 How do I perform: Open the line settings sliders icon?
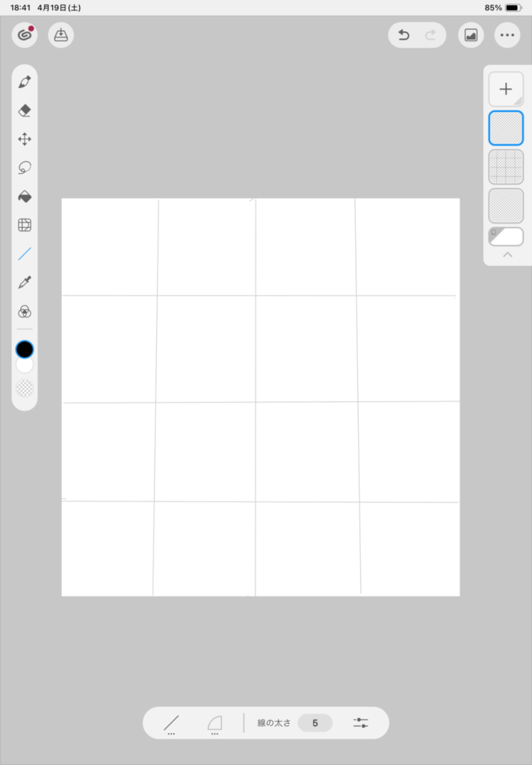pyautogui.click(x=361, y=723)
